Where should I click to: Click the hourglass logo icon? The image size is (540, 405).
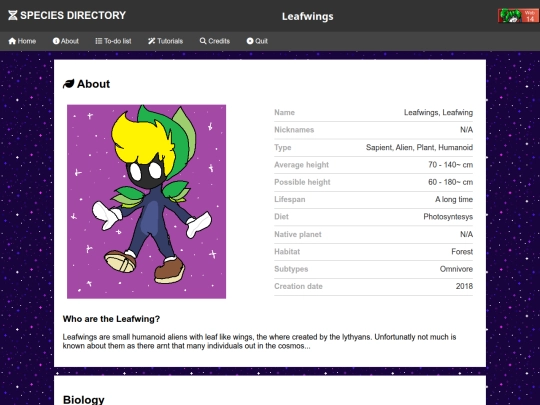(13, 15)
